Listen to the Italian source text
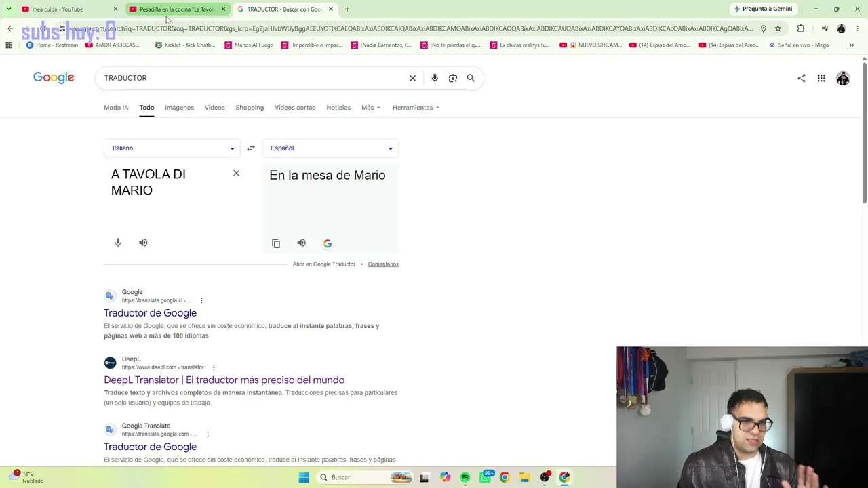Viewport: 868px width, 488px height. click(x=143, y=243)
